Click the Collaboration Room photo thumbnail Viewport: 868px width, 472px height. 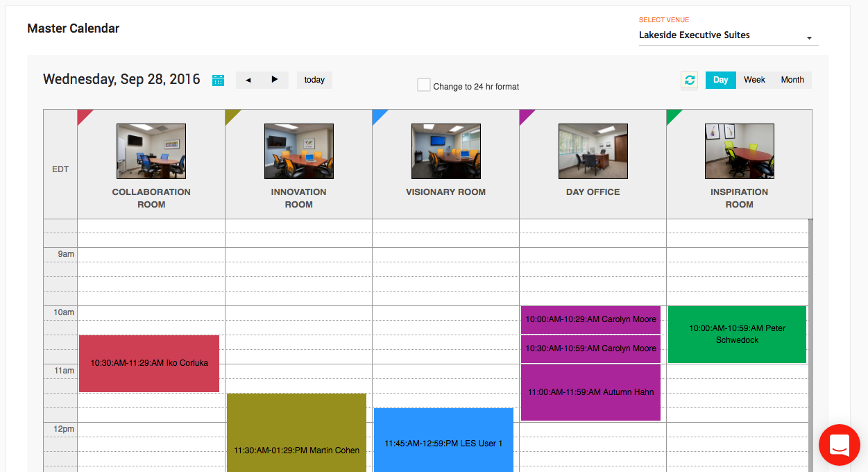(151, 151)
